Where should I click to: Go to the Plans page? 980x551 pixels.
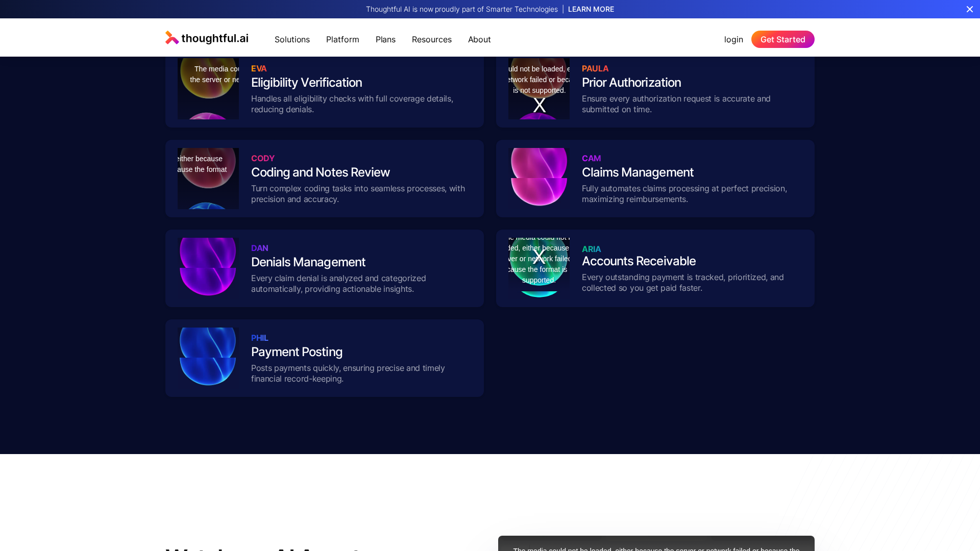pos(385,39)
